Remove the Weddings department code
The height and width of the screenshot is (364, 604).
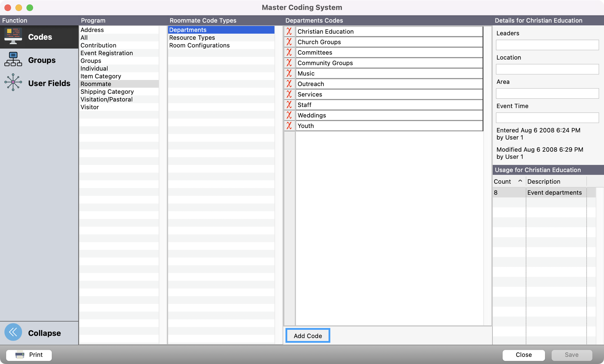[289, 115]
